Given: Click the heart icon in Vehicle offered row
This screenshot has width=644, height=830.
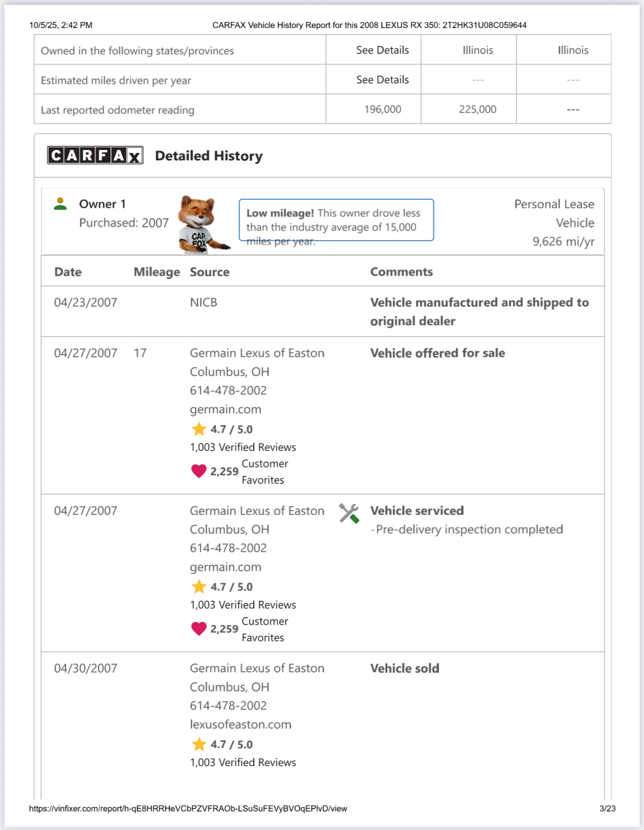Looking at the screenshot, I should pos(199,471).
